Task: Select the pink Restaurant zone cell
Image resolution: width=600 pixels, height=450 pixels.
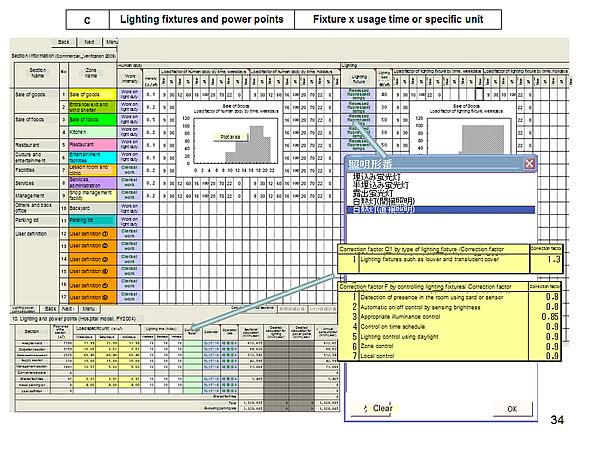Action: point(92,145)
